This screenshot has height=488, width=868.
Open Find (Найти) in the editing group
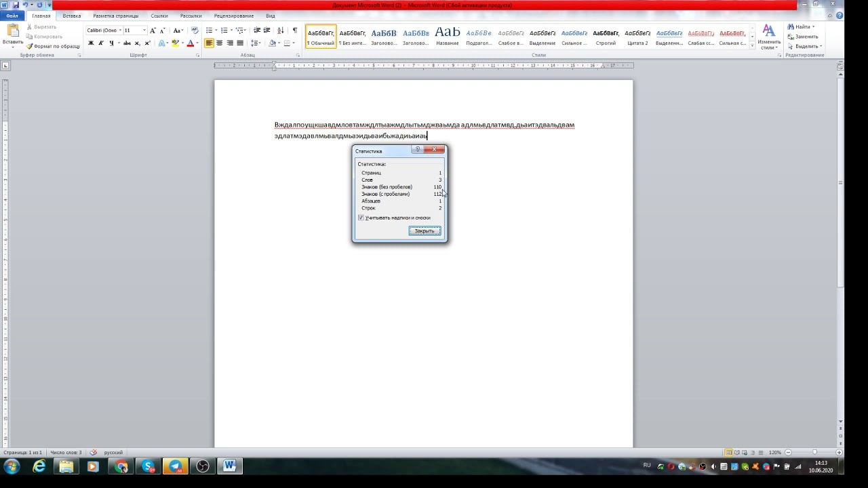pyautogui.click(x=800, y=27)
